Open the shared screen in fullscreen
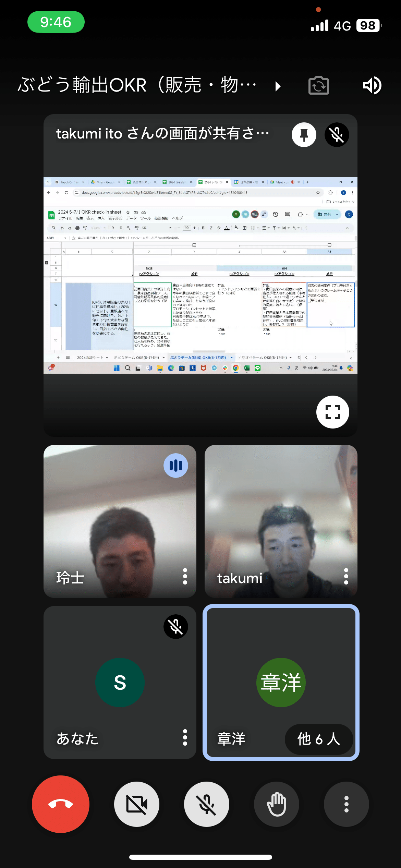Image resolution: width=401 pixels, height=868 pixels. click(333, 412)
